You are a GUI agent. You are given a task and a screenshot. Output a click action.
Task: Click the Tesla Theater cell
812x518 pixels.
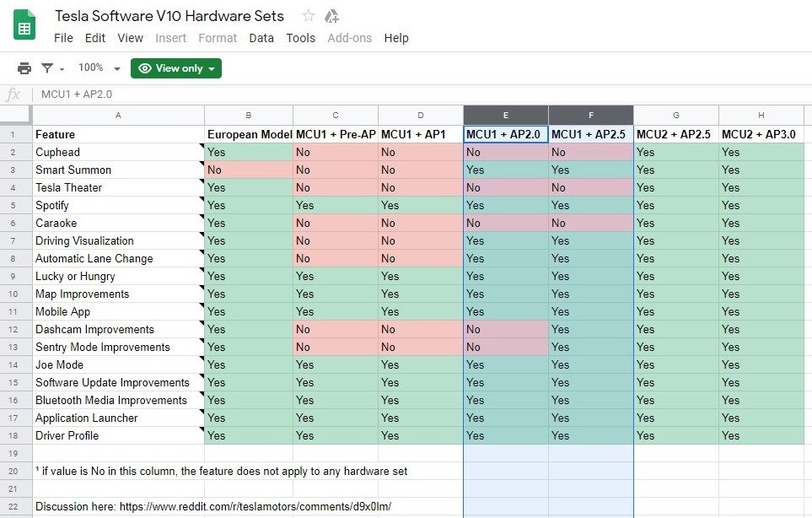(118, 187)
